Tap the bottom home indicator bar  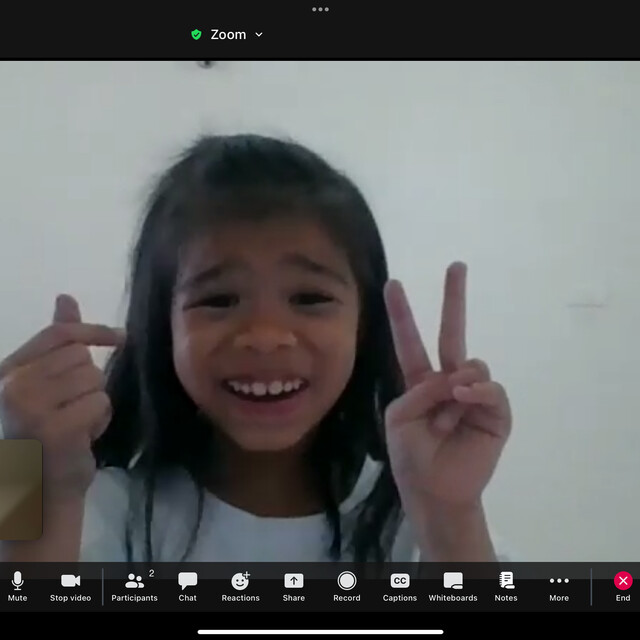[320, 632]
